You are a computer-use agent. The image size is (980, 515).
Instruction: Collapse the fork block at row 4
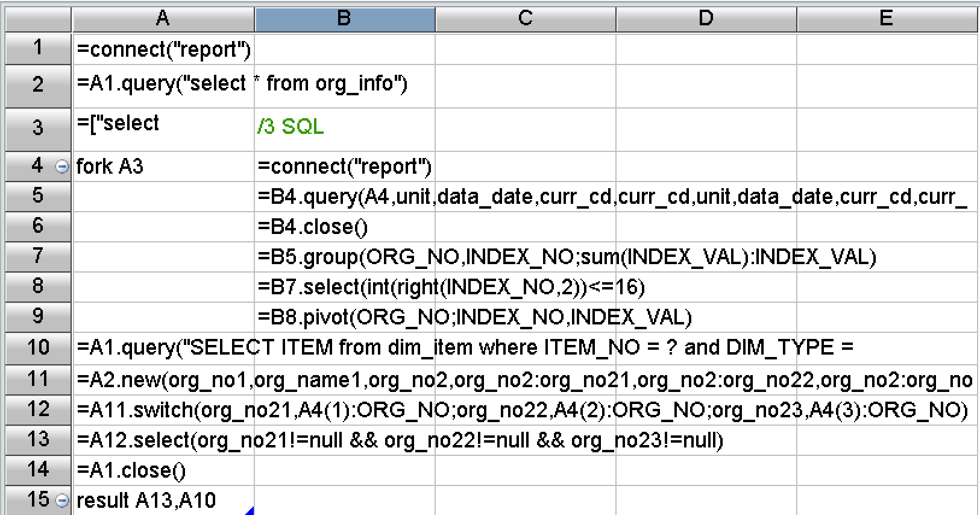[x=62, y=166]
